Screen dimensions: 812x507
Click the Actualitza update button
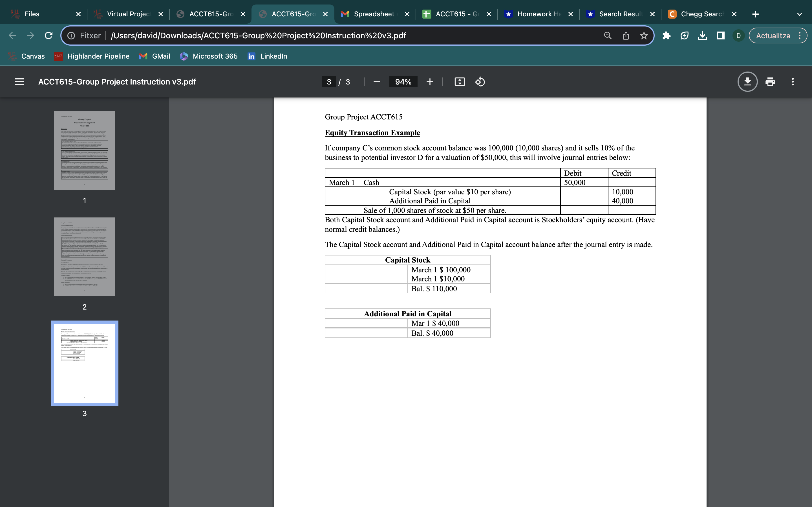coord(773,35)
